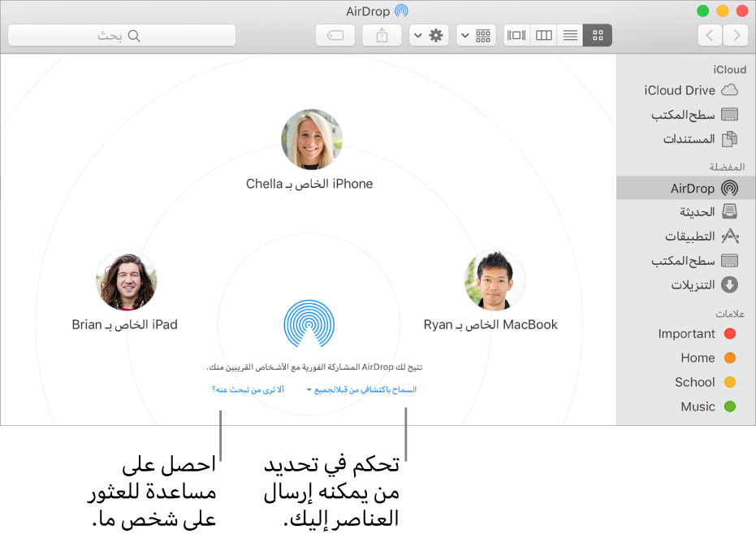
Task: Open السماح باكتشافي discovery dropdown
Action: tap(361, 389)
